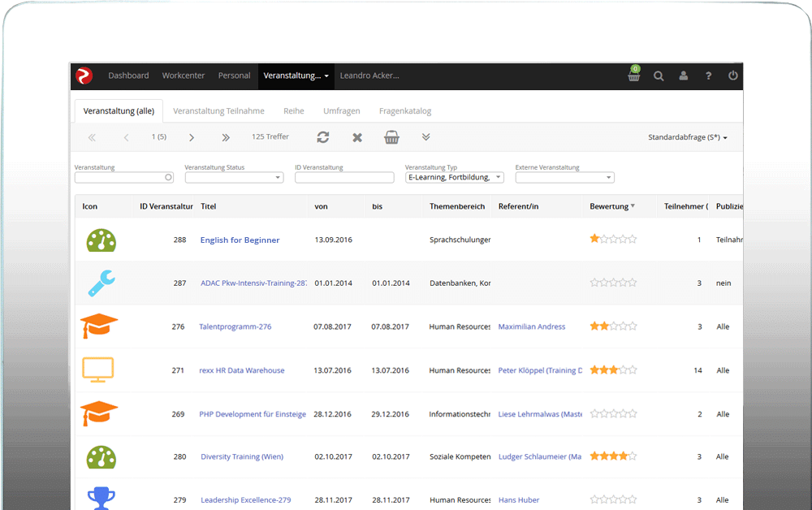Click gauge icon of English for Beginner
Image resolution: width=812 pixels, height=510 pixels.
tap(101, 240)
